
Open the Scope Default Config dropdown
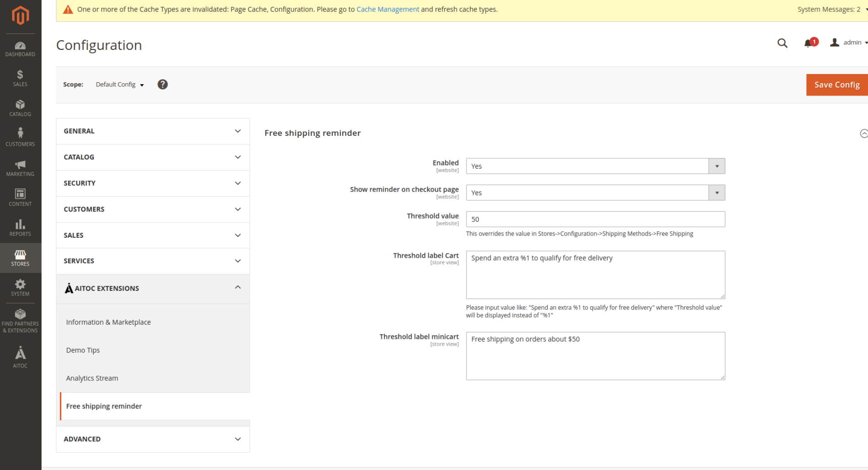pos(120,85)
